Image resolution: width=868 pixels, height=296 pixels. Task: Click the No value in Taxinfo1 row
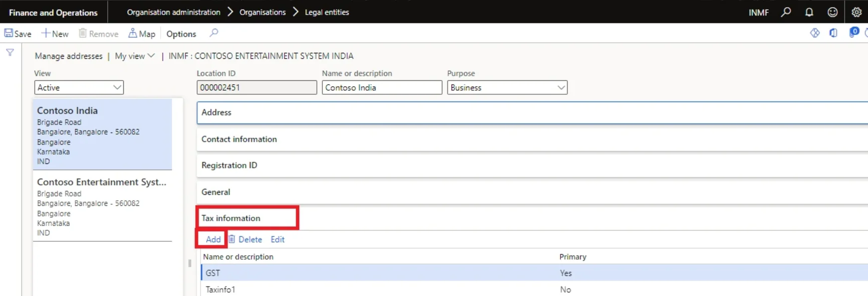[565, 290]
